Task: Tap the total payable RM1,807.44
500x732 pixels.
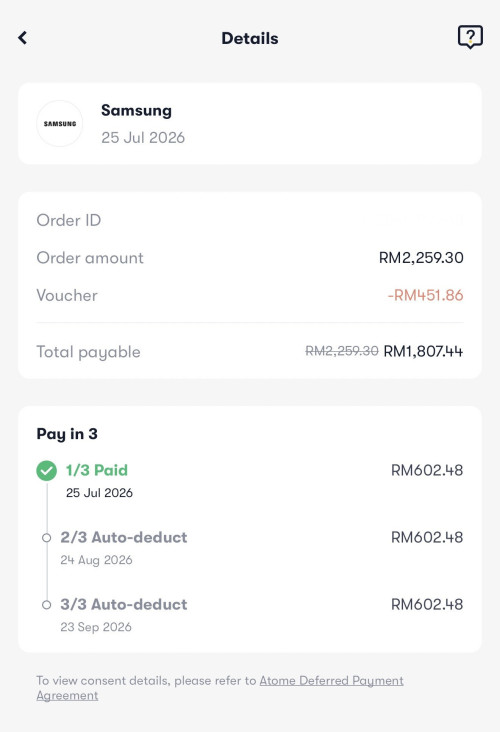Action: pos(423,351)
